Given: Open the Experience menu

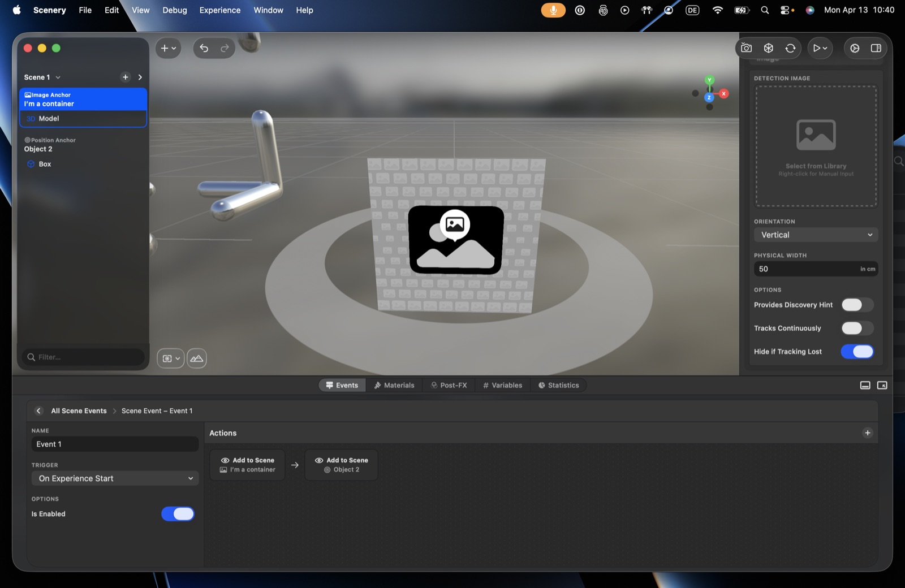Looking at the screenshot, I should pyautogui.click(x=219, y=10).
